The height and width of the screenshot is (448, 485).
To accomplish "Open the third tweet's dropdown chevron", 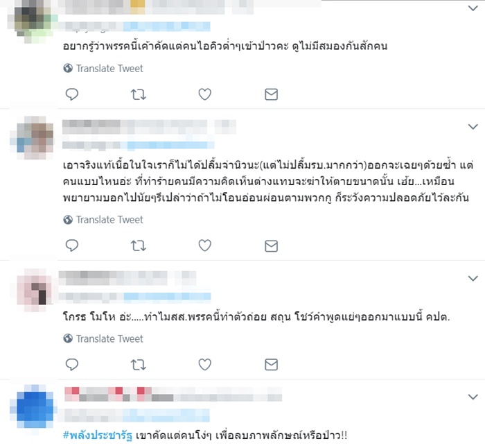I will point(473,278).
